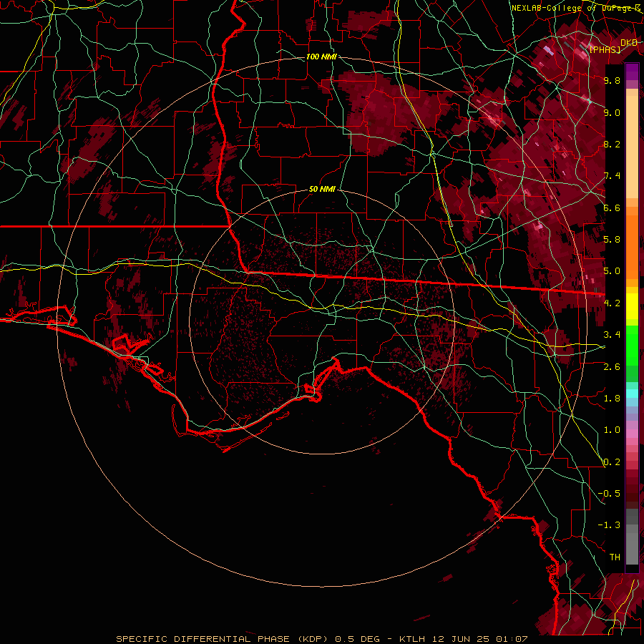Select the 1.8 value on the scale
644x644 pixels.
(x=612, y=398)
